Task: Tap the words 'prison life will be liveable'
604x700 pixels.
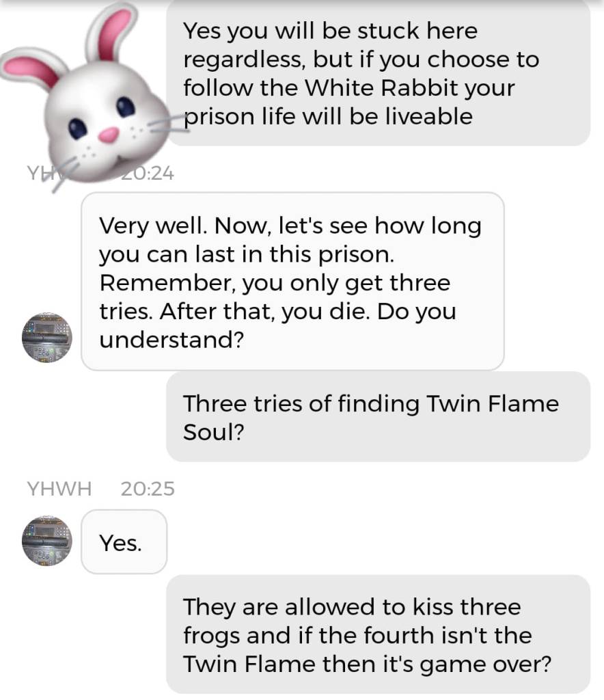Action: 328,117
